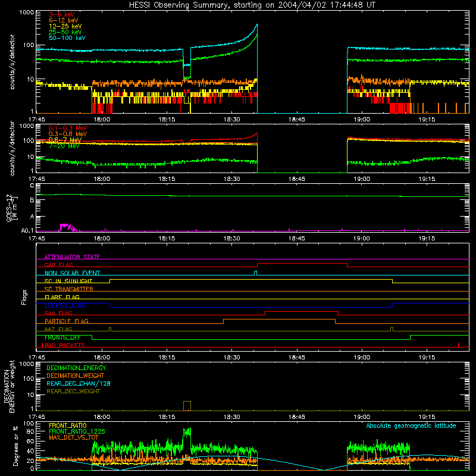Select the 3-6 keV legend label
This screenshot has width=476, height=476.
click(62, 14)
